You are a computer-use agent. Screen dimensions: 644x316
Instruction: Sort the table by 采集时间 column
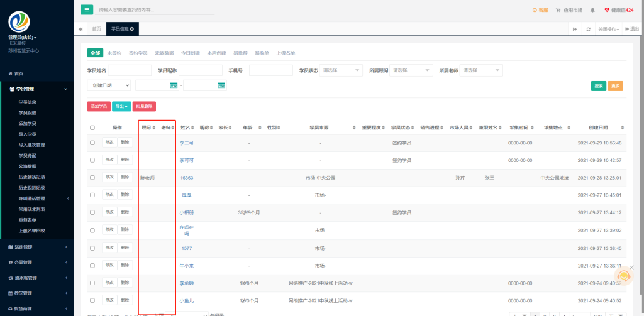[532, 128]
